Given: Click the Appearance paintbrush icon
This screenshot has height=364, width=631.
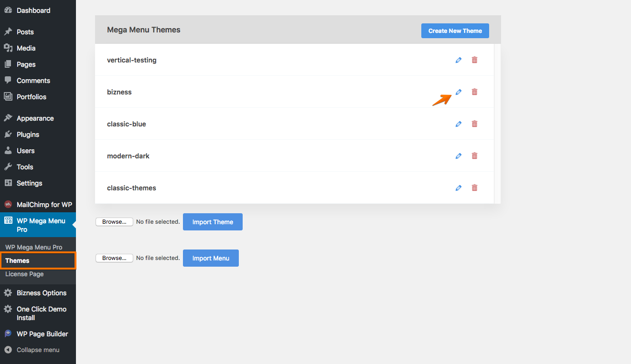Looking at the screenshot, I should coord(8,118).
